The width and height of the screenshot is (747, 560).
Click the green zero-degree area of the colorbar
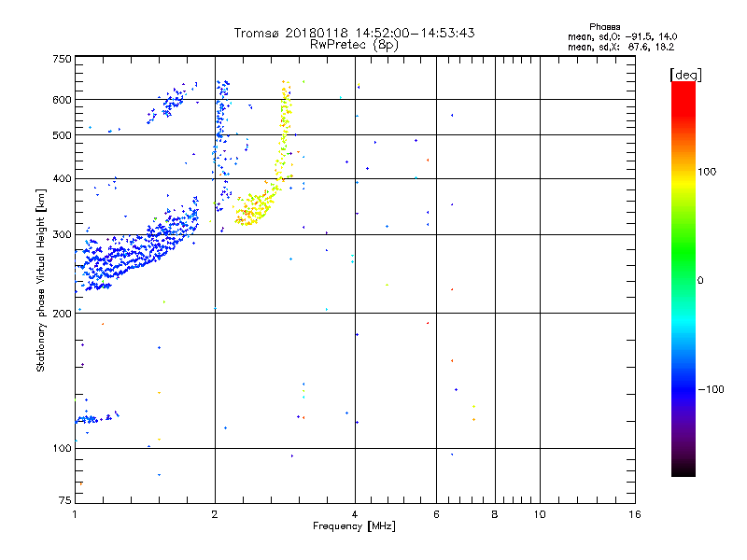tap(684, 279)
